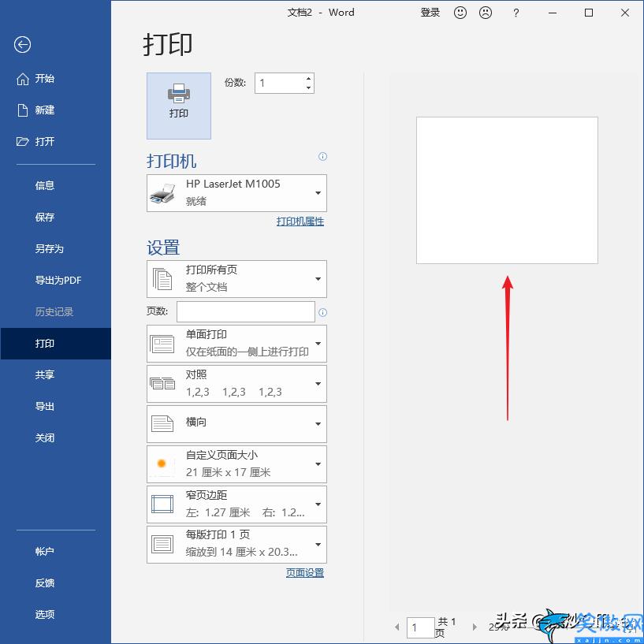644x644 pixels.
Task: Click the 打印机属性 link
Action: (300, 221)
